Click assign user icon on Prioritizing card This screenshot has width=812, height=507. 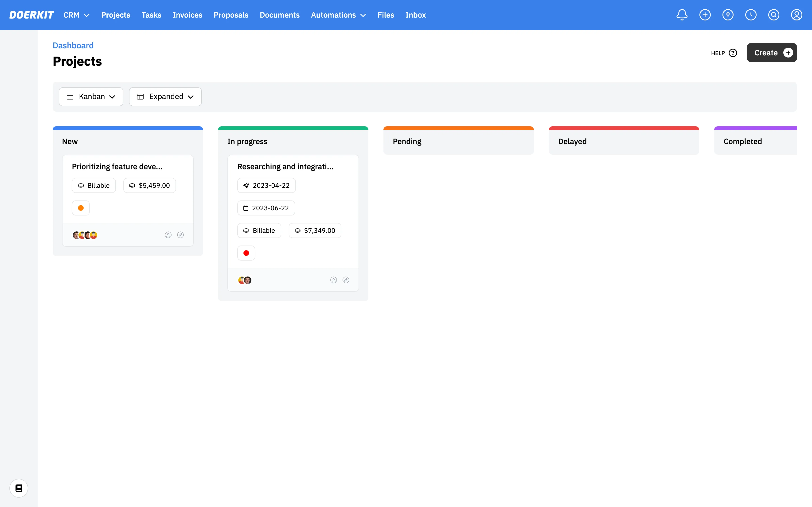coord(168,235)
